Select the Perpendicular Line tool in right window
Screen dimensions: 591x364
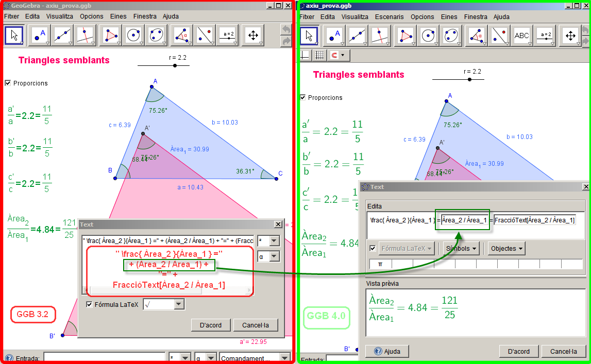(x=381, y=36)
